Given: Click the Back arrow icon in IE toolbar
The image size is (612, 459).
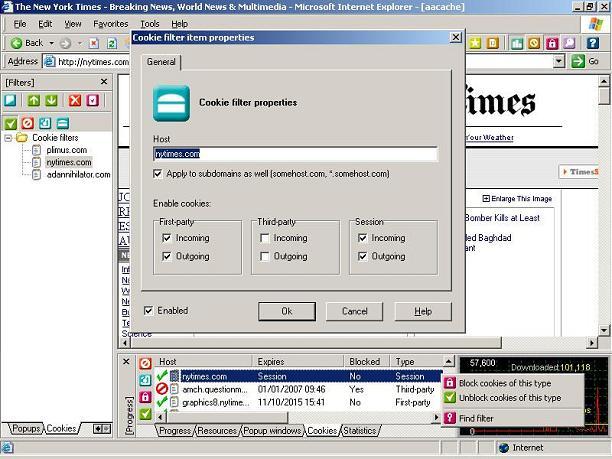Looking at the screenshot, I should coord(16,43).
